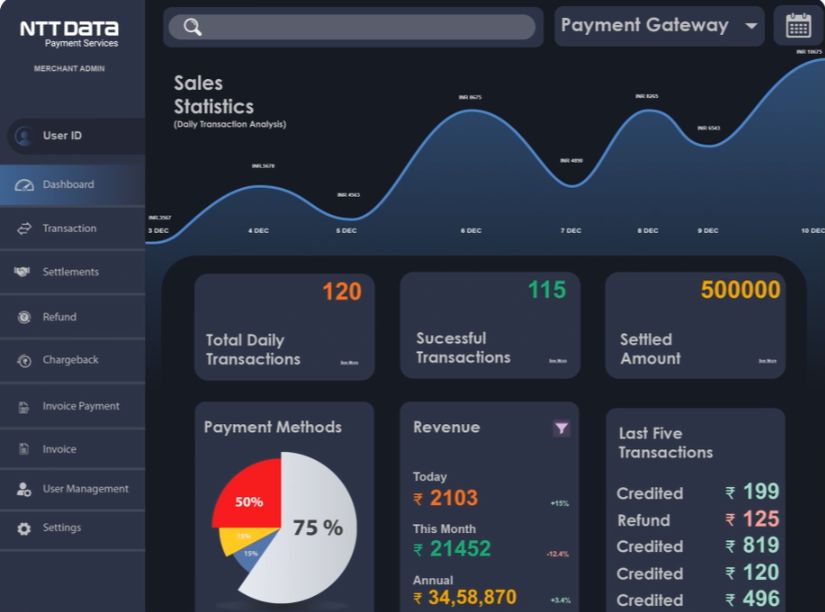This screenshot has height=612, width=825.
Task: Click the 4 DEC chart date marker
Action: pos(258,230)
